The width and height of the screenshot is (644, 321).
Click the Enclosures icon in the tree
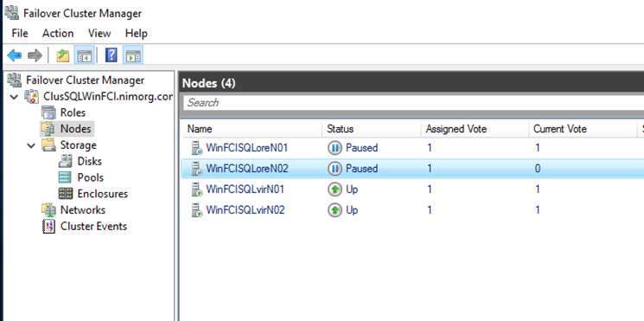click(x=66, y=194)
